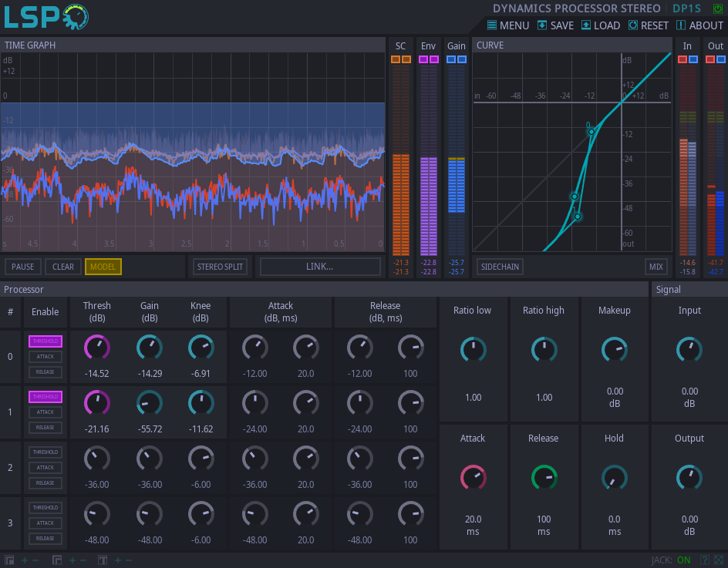Image resolution: width=728 pixels, height=568 pixels.
Task: Click the Gain knob showing -14.29
Action: tap(150, 348)
